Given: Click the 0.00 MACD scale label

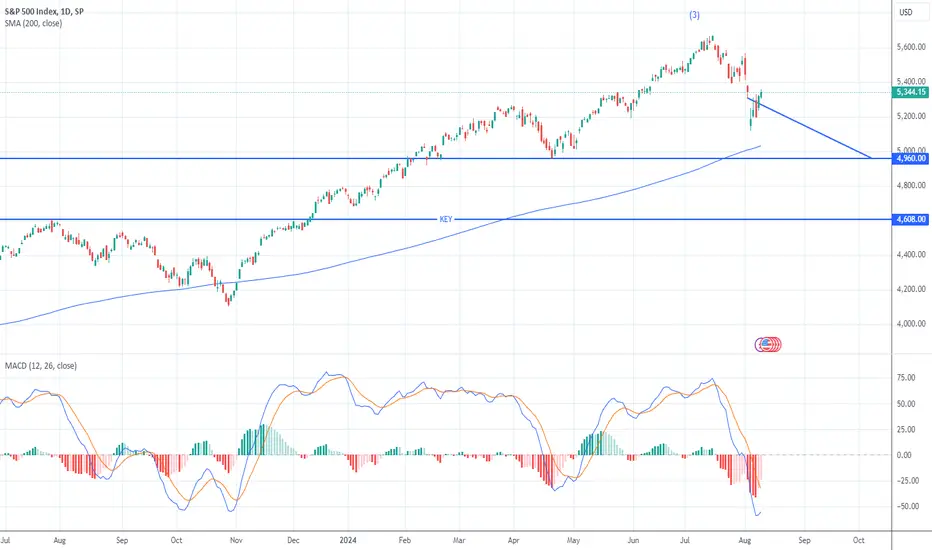Looking at the screenshot, I should pyautogui.click(x=904, y=455).
